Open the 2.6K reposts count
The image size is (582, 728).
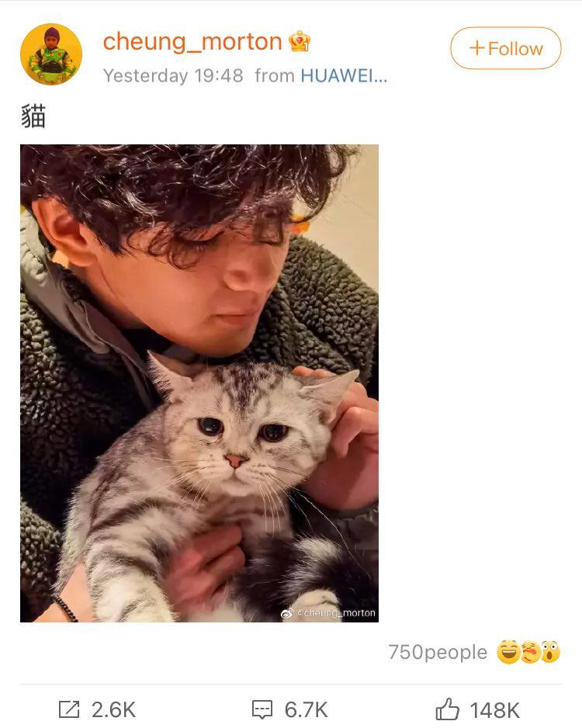click(x=113, y=710)
